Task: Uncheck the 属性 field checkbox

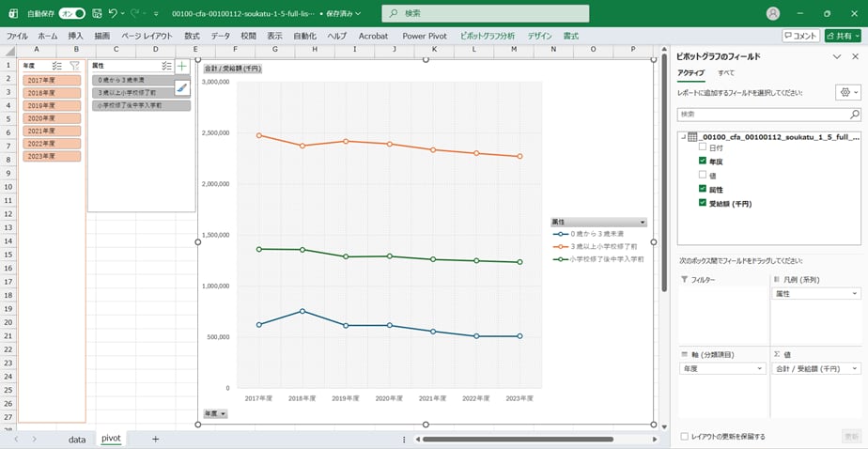Action: point(702,189)
